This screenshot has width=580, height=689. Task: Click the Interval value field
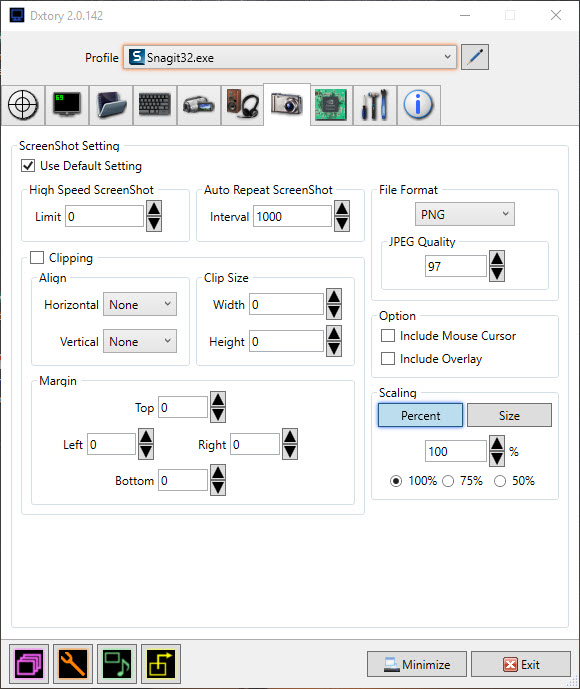[x=292, y=216]
